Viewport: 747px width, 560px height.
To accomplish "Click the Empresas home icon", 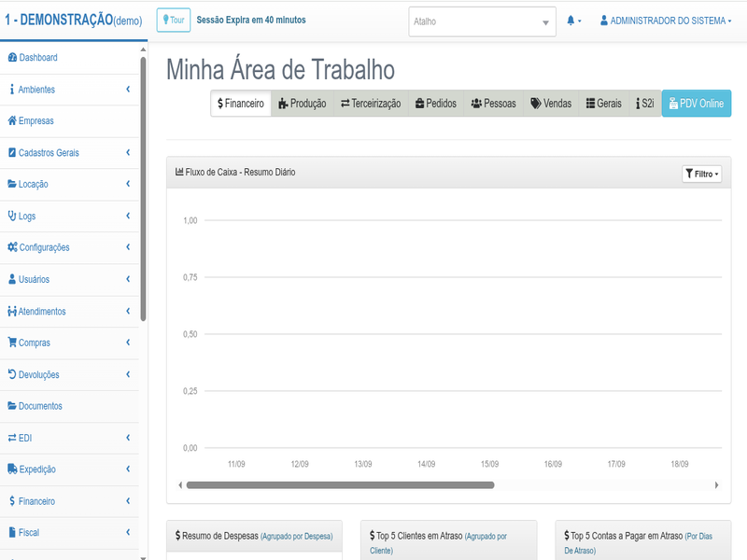I will 12,121.
